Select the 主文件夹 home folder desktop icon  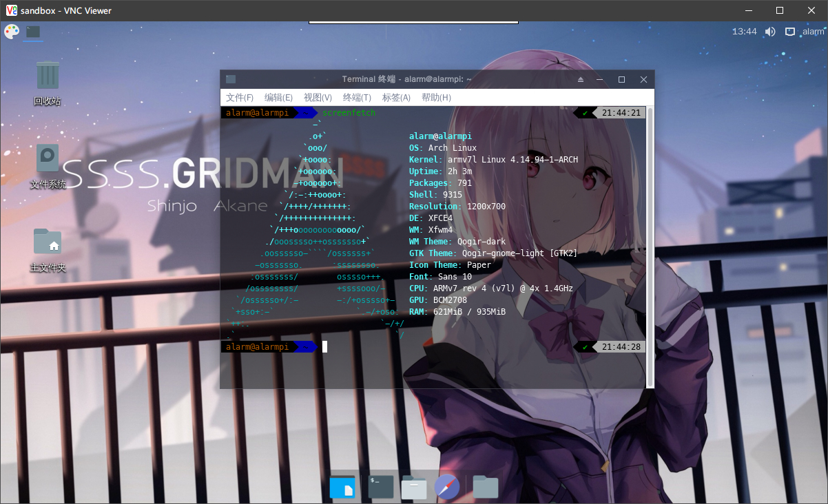(48, 250)
